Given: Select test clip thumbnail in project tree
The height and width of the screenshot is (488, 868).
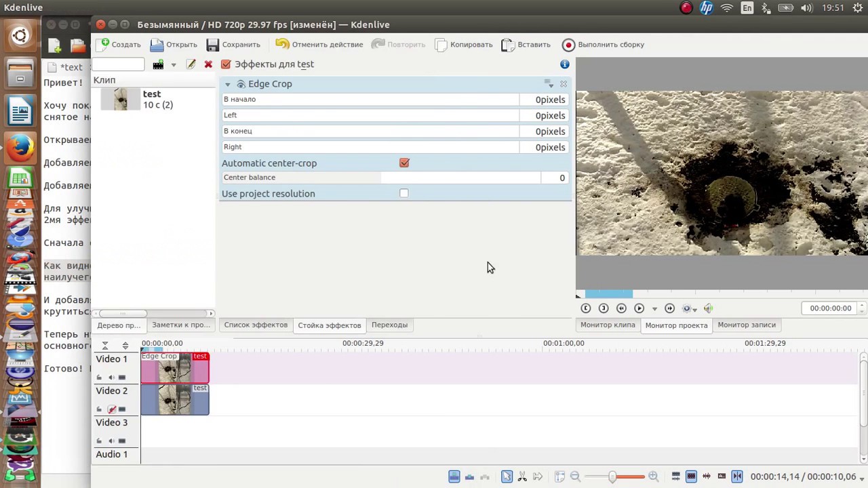Looking at the screenshot, I should pos(121,99).
